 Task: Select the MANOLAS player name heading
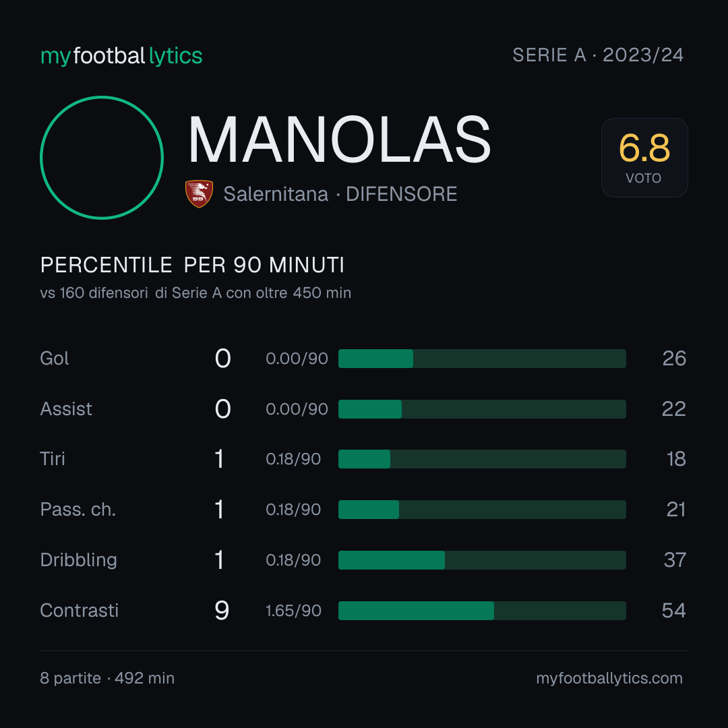tap(339, 140)
